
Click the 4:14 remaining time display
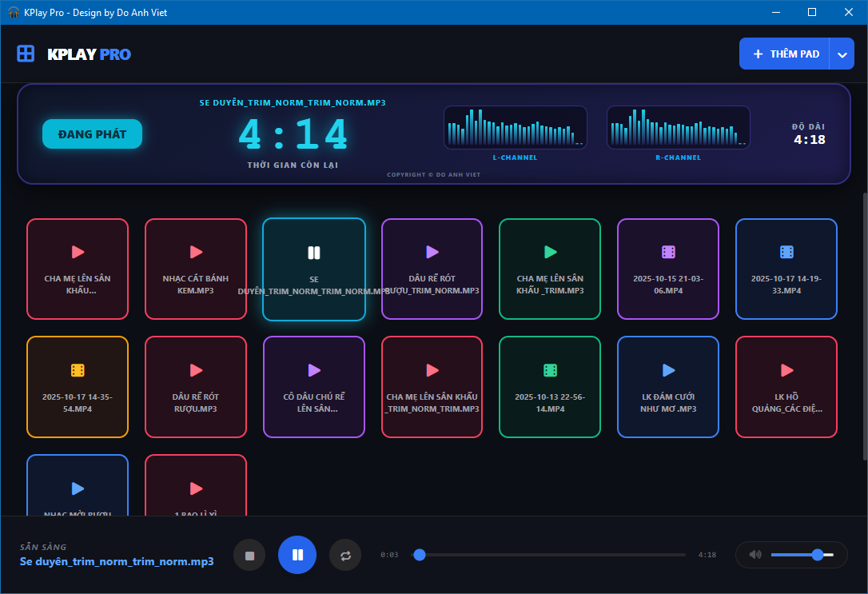point(293,134)
